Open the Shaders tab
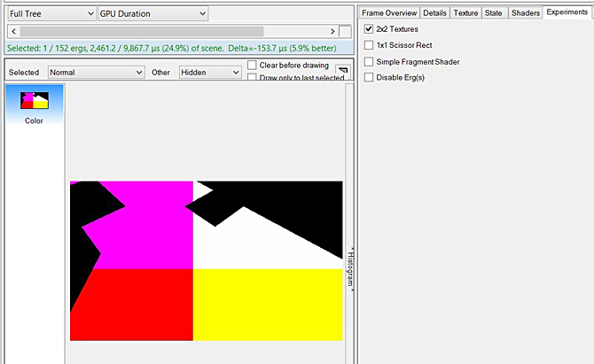The width and height of the screenshot is (594, 364). click(525, 13)
